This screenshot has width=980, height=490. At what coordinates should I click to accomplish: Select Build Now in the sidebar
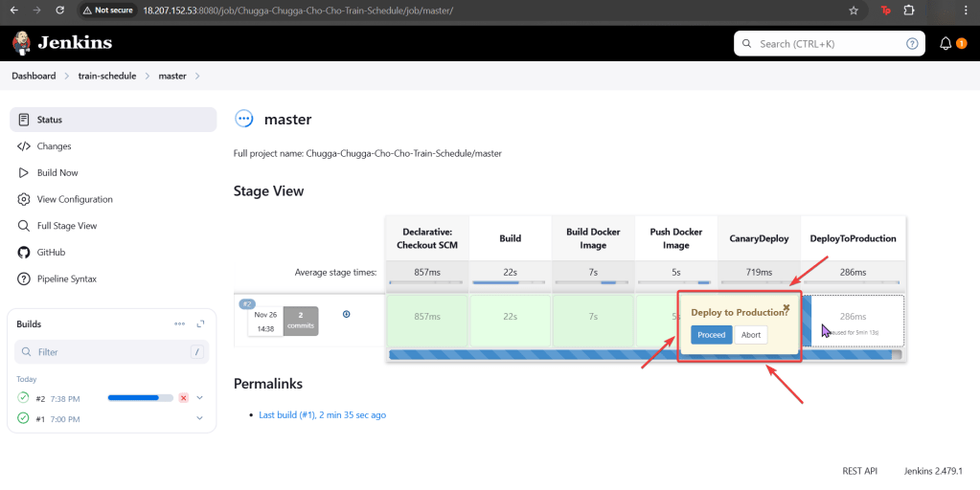tap(57, 173)
